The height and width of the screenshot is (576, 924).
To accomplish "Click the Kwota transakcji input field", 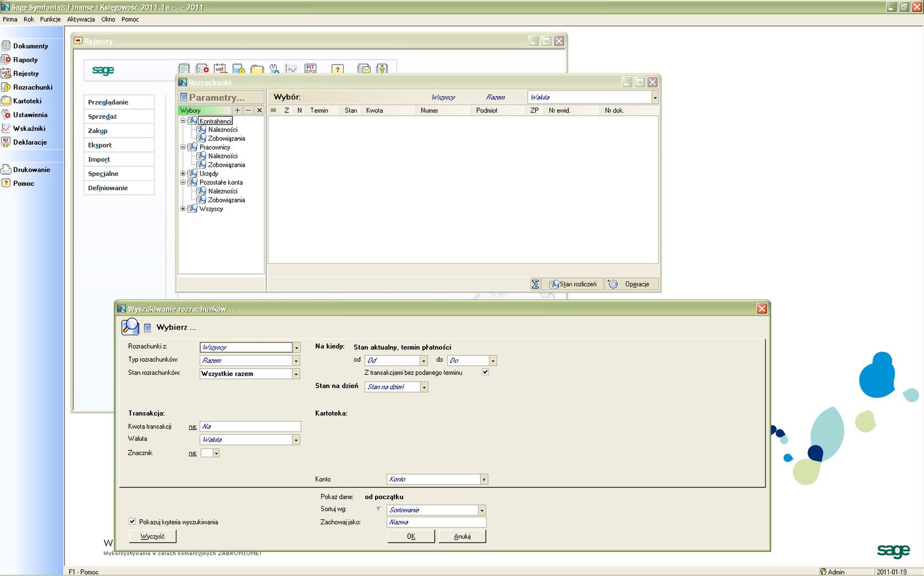I will [250, 427].
